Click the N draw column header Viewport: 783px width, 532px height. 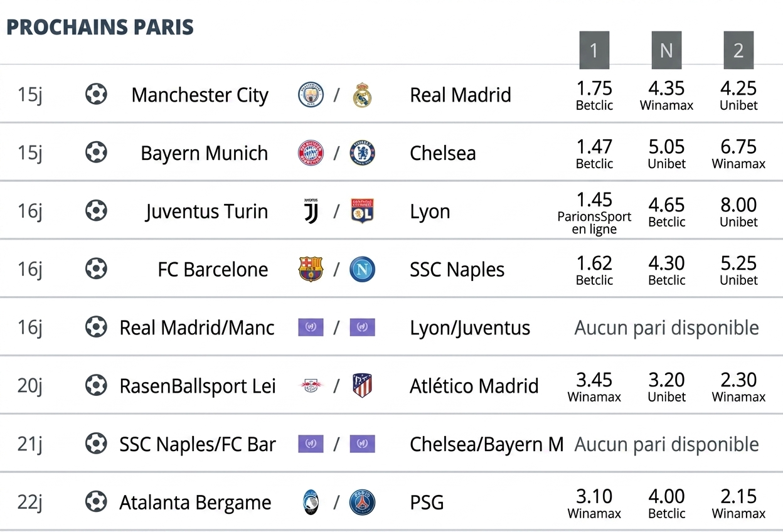tap(666, 50)
